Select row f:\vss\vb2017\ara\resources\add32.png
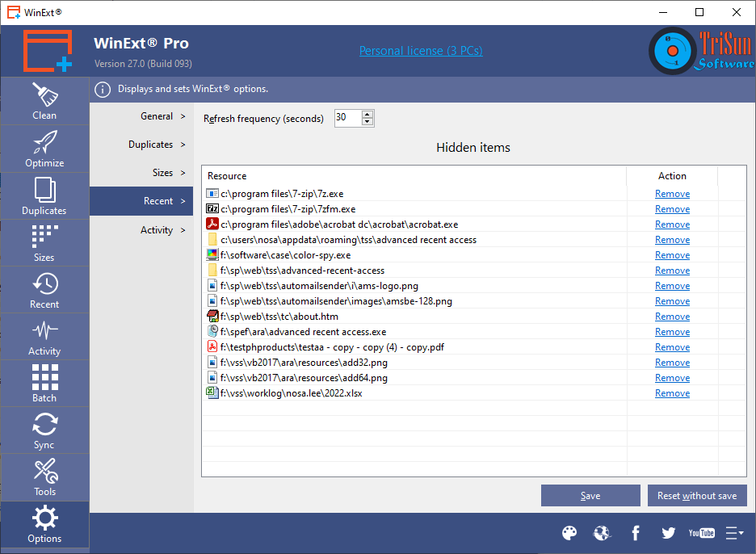756x554 pixels. [x=474, y=363]
